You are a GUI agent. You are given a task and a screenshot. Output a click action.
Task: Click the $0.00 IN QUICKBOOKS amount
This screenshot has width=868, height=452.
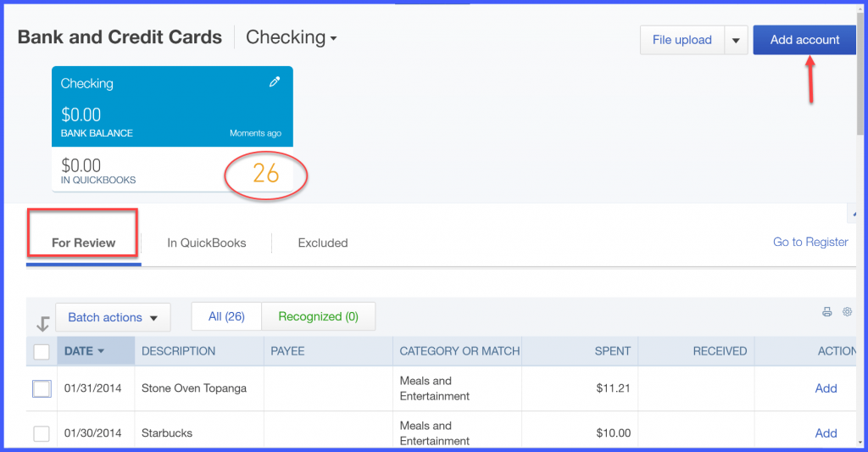point(81,165)
